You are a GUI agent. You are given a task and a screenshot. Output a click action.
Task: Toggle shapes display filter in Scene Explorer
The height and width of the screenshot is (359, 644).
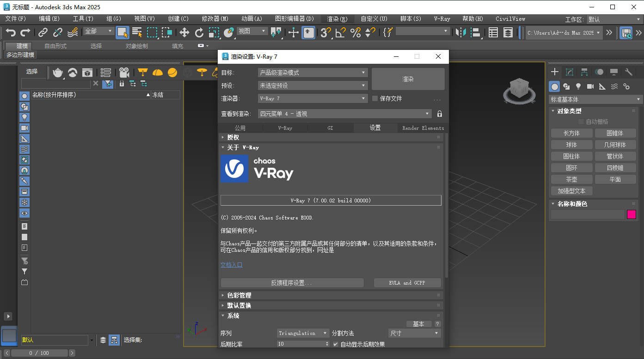pyautogui.click(x=25, y=107)
